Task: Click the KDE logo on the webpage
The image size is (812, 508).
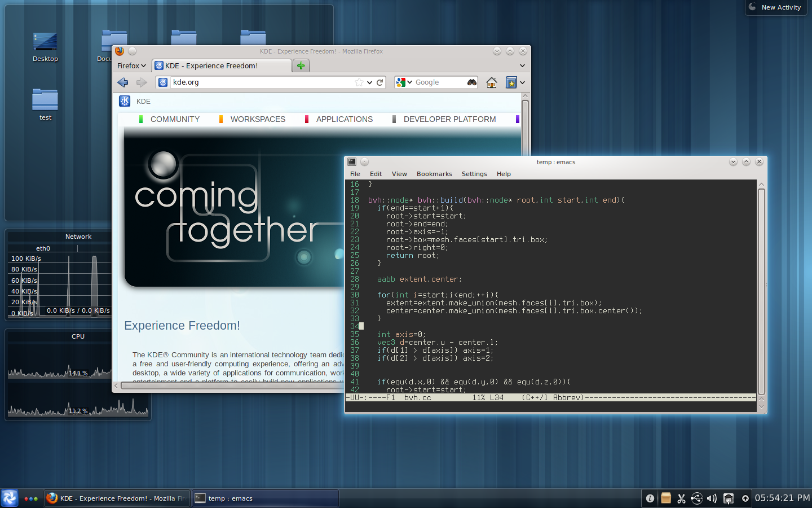Action: click(125, 101)
